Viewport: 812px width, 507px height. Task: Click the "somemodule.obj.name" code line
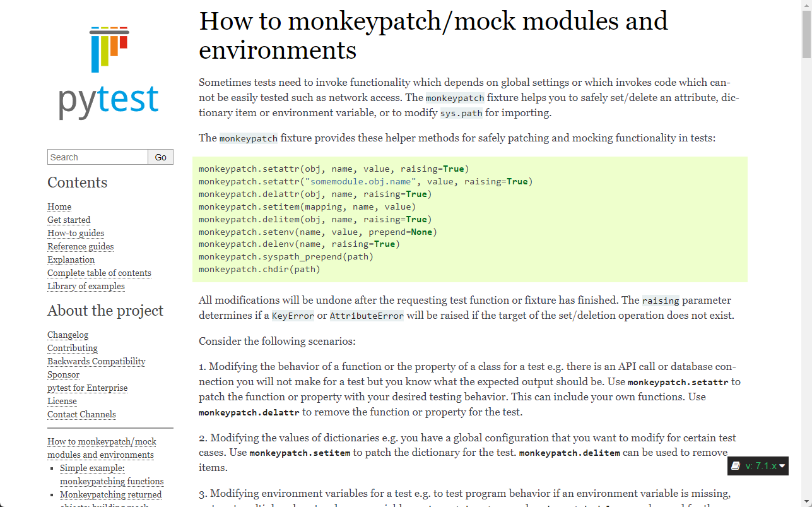point(366,182)
